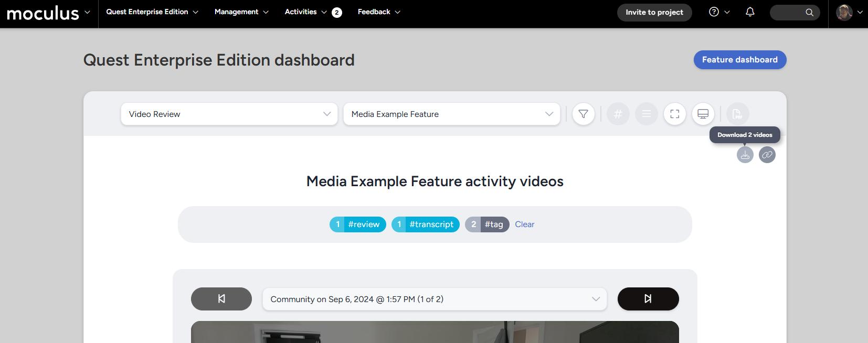Clear the selected tag filters
Image resolution: width=868 pixels, height=343 pixels.
click(524, 224)
